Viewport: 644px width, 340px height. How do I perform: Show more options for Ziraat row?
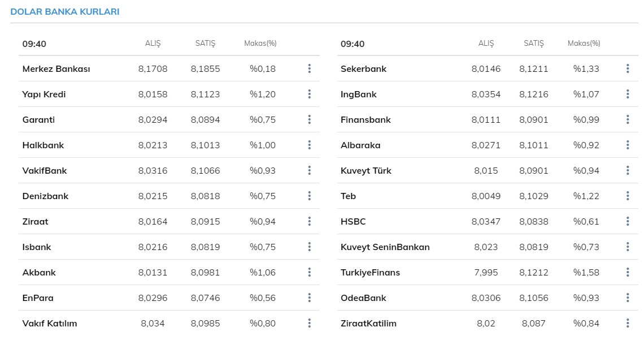309,221
